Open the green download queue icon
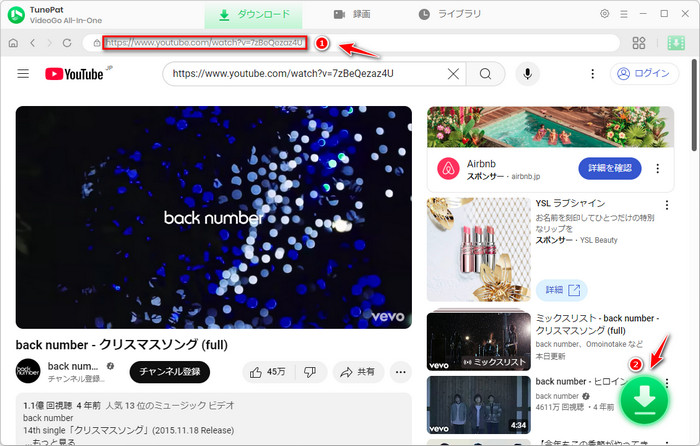 (x=676, y=43)
